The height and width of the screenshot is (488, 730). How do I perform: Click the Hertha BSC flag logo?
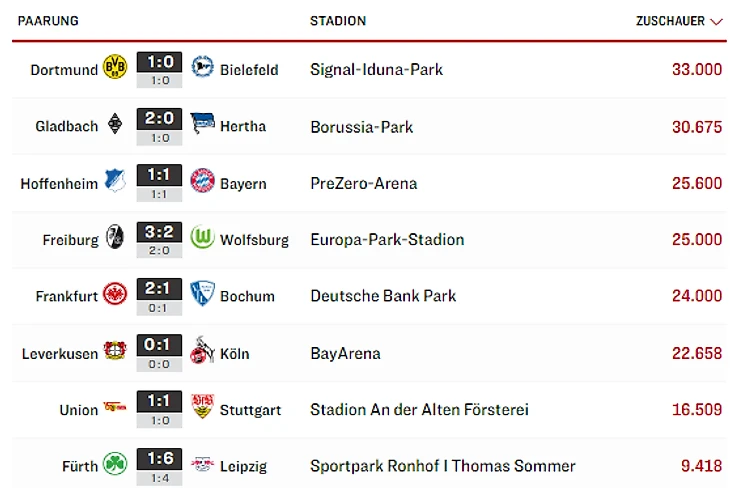coord(203,125)
